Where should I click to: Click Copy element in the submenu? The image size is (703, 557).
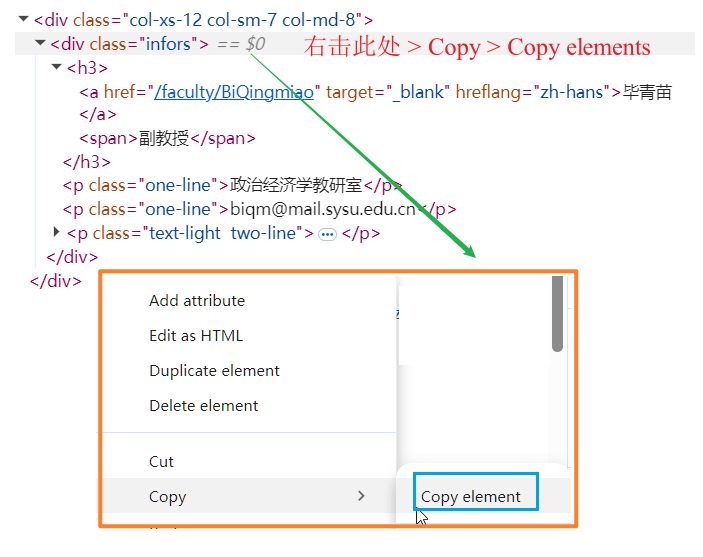click(470, 496)
